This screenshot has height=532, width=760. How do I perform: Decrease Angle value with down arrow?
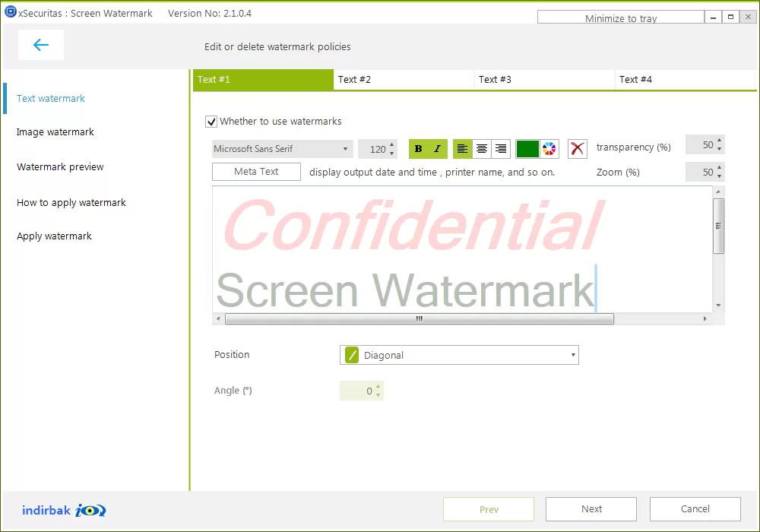point(378,395)
